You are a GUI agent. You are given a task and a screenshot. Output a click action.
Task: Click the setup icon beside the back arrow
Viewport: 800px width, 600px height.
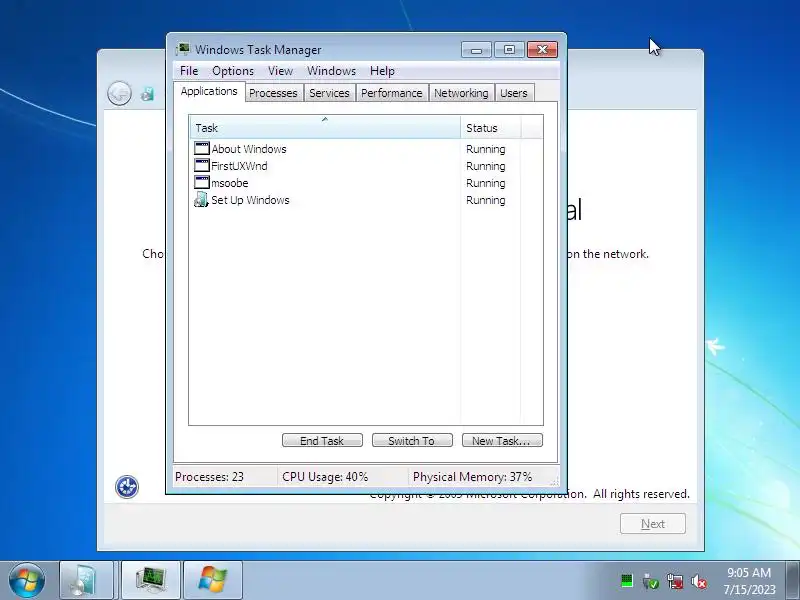(x=147, y=94)
